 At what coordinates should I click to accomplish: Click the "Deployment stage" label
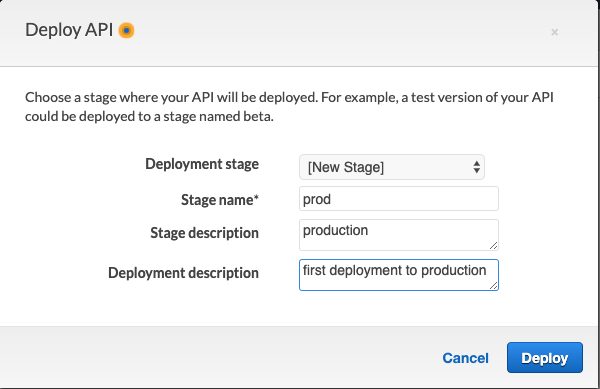tap(202, 164)
